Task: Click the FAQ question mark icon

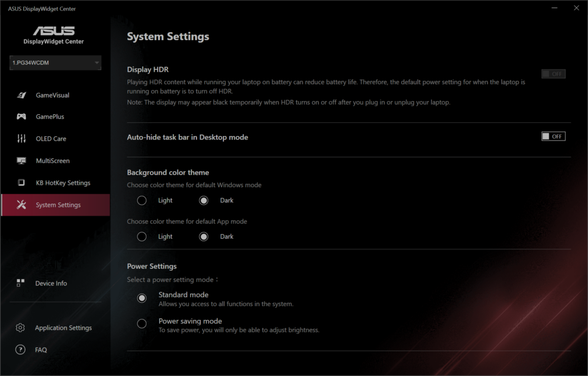Action: [x=21, y=350]
